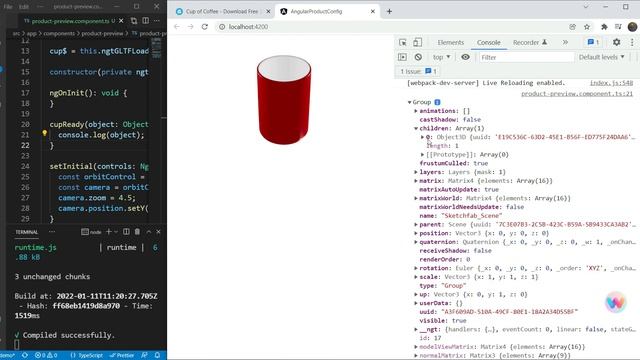Clear the console

coord(418,57)
